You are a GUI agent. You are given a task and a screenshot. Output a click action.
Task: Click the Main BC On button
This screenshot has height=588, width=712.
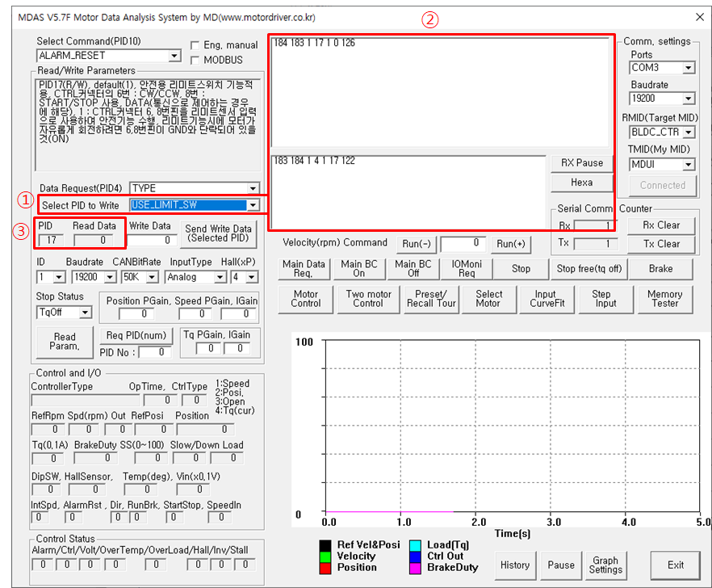click(359, 269)
